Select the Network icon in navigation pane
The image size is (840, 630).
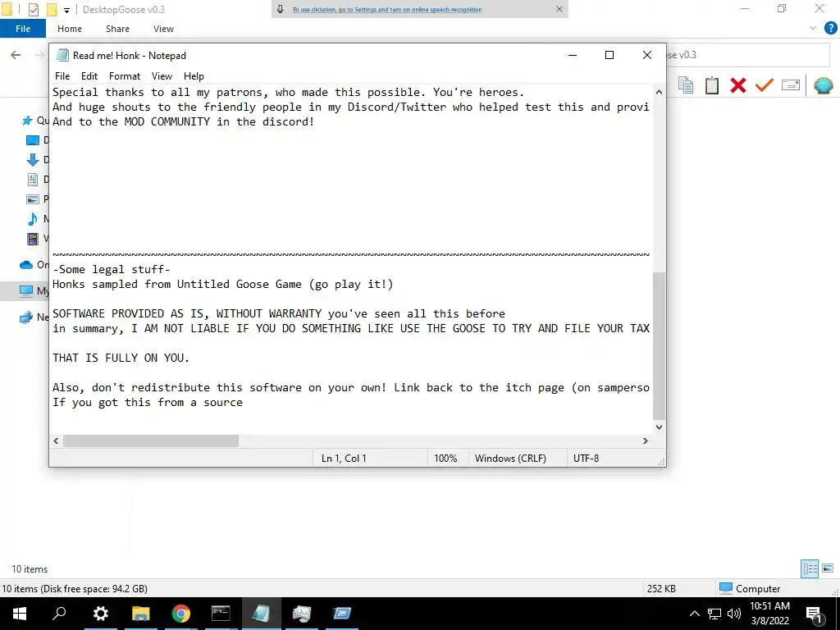coord(26,317)
